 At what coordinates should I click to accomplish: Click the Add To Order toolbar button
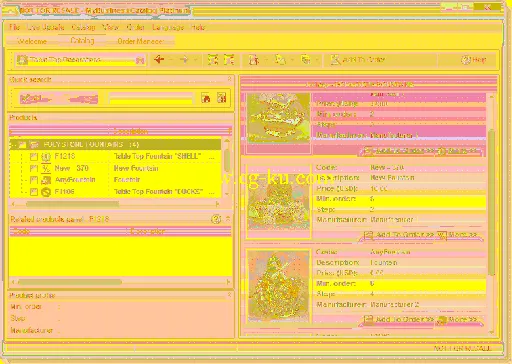(358, 60)
